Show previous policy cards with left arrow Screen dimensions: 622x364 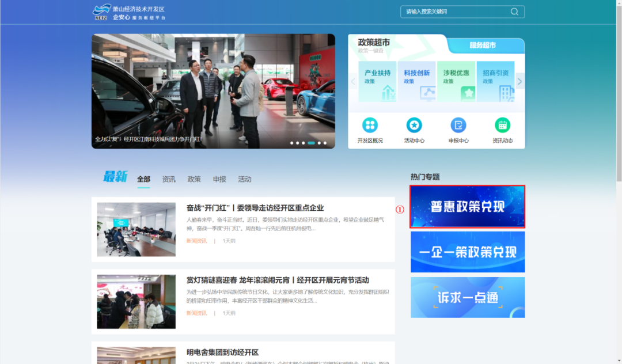tap(353, 82)
